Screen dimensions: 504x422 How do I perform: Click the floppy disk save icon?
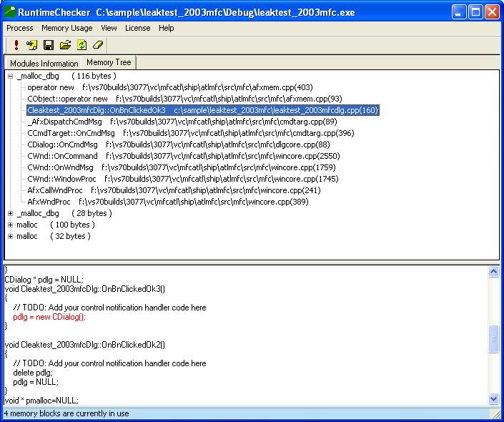point(49,45)
